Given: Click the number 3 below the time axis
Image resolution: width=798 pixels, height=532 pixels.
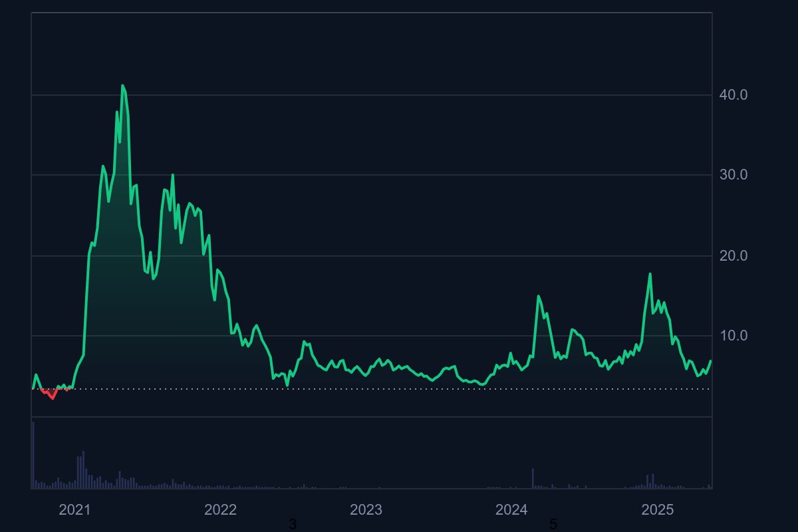Looking at the screenshot, I should pyautogui.click(x=292, y=525).
